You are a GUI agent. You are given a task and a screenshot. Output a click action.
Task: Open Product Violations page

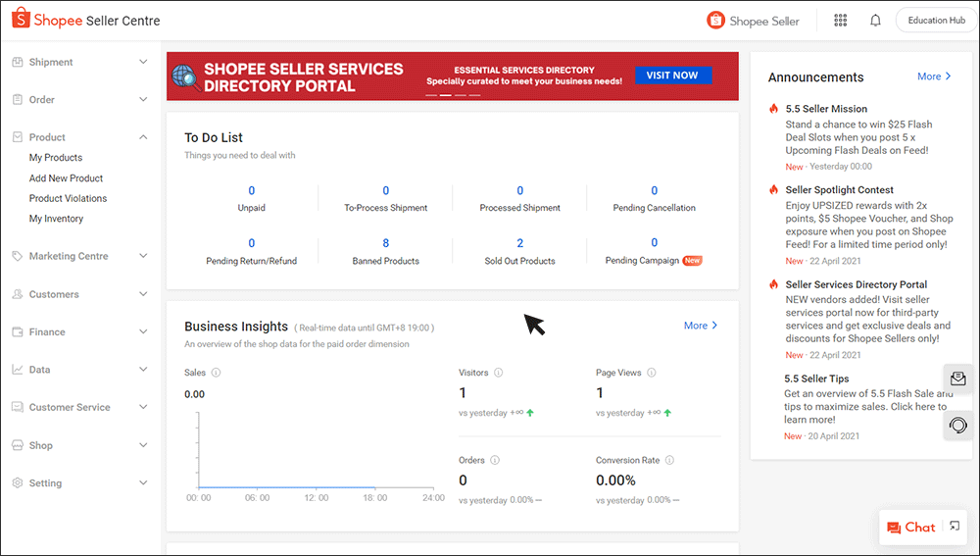click(69, 198)
